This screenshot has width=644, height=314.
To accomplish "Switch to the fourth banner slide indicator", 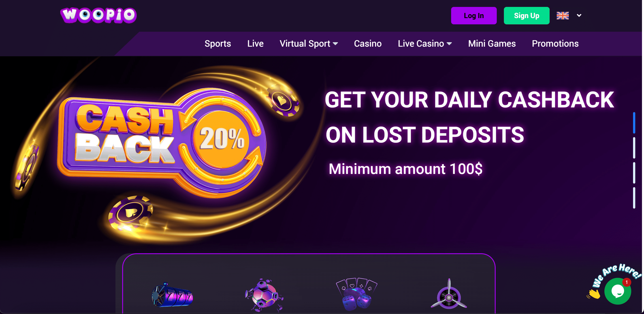I will pyautogui.click(x=634, y=198).
